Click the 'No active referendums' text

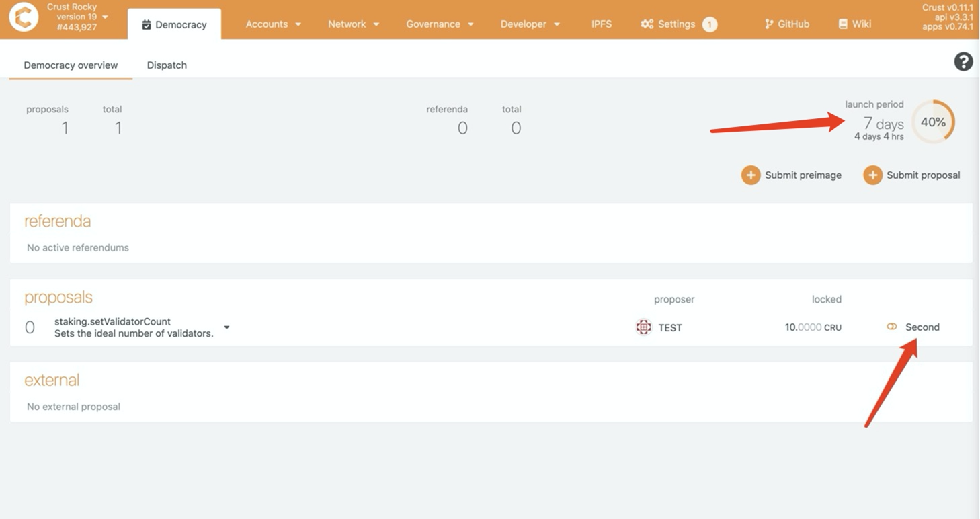tap(78, 247)
